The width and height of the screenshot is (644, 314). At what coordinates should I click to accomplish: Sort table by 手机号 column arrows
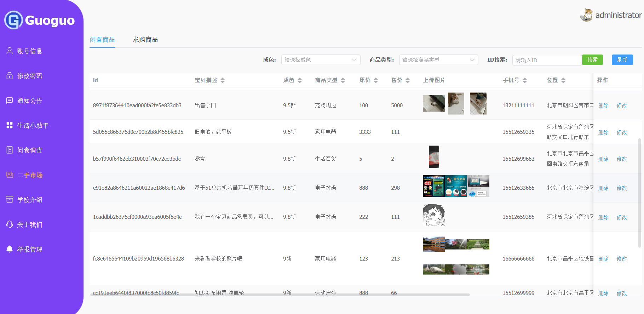525,80
